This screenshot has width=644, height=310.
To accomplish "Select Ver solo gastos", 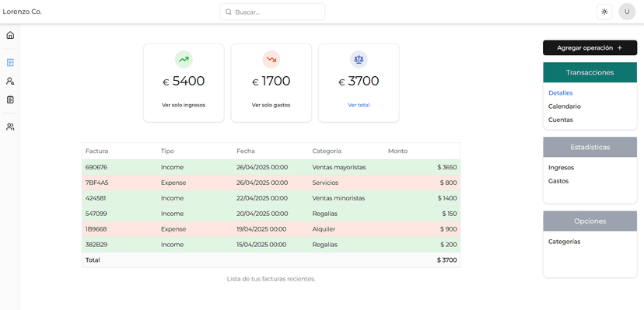I will [x=271, y=105].
